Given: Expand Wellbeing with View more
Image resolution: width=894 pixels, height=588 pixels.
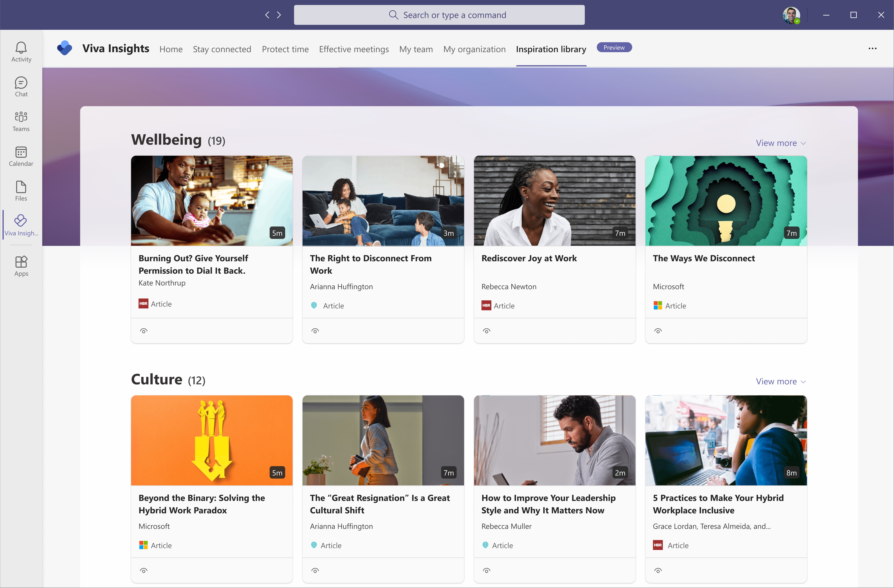Looking at the screenshot, I should [781, 143].
